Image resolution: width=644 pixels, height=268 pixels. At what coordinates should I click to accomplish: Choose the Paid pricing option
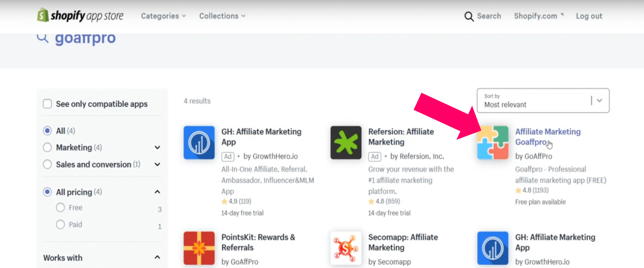(x=60, y=224)
